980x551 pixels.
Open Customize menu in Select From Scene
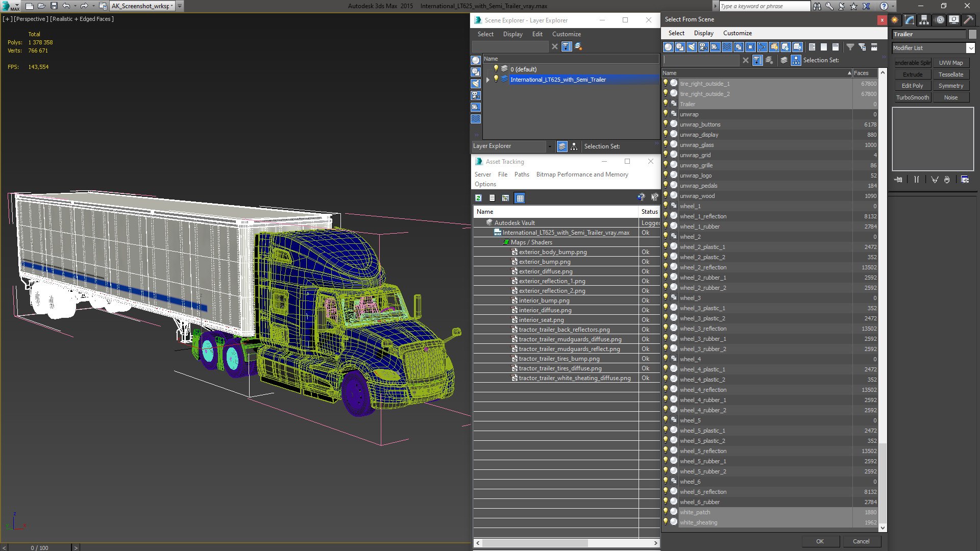[x=737, y=33]
